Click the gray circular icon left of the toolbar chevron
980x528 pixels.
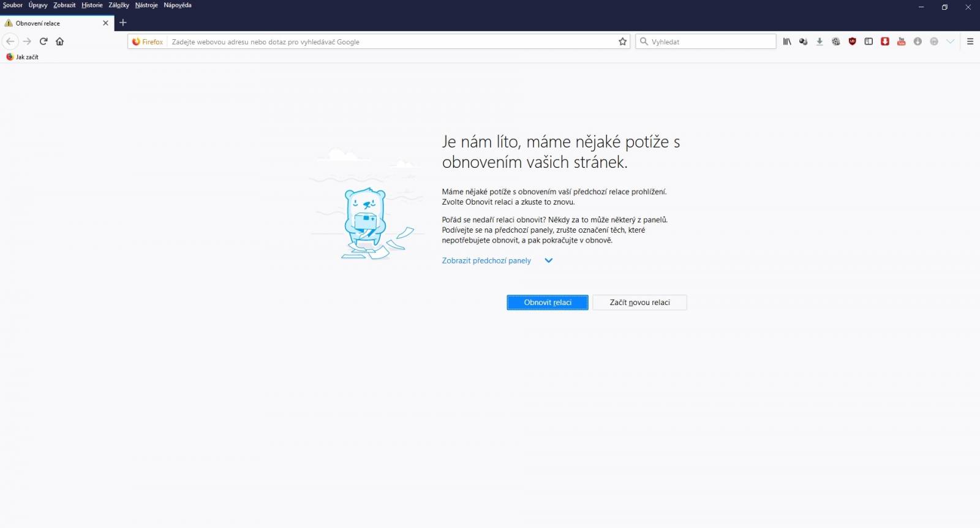(x=934, y=42)
